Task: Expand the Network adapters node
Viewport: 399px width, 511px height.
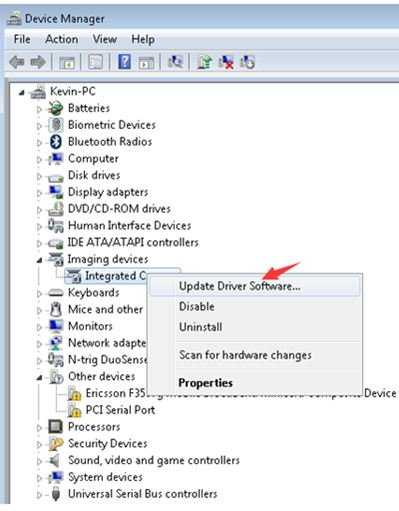Action: (39, 344)
